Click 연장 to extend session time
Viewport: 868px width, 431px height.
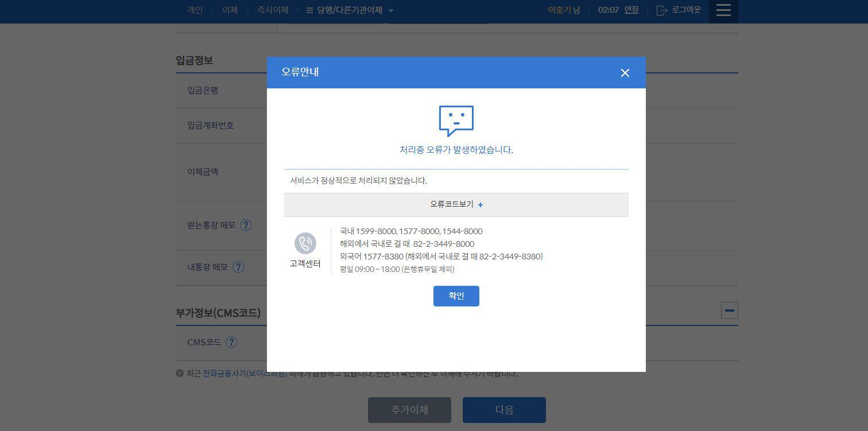pos(631,10)
